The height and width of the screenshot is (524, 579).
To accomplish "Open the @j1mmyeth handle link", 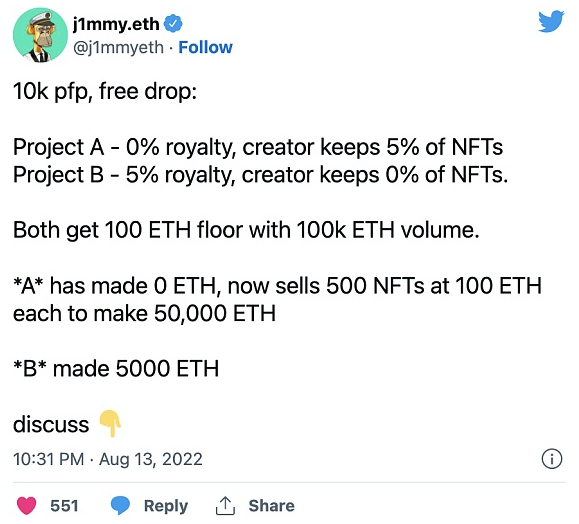I will coord(118,48).
